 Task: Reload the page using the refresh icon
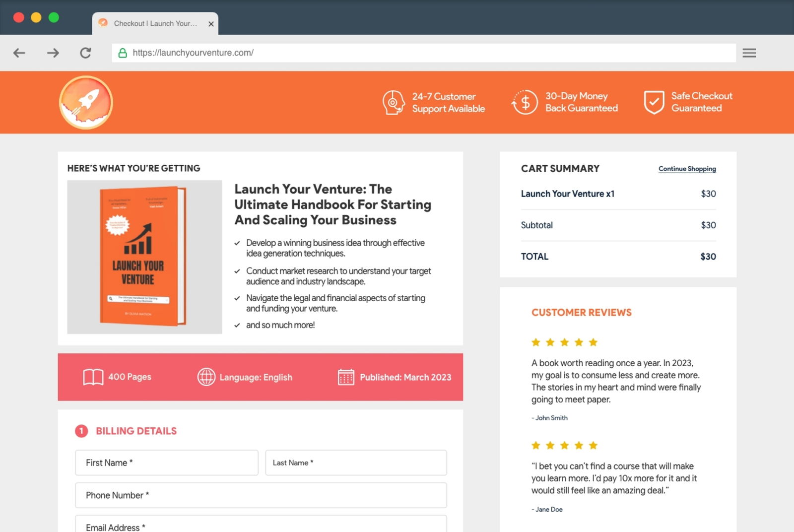(x=85, y=53)
